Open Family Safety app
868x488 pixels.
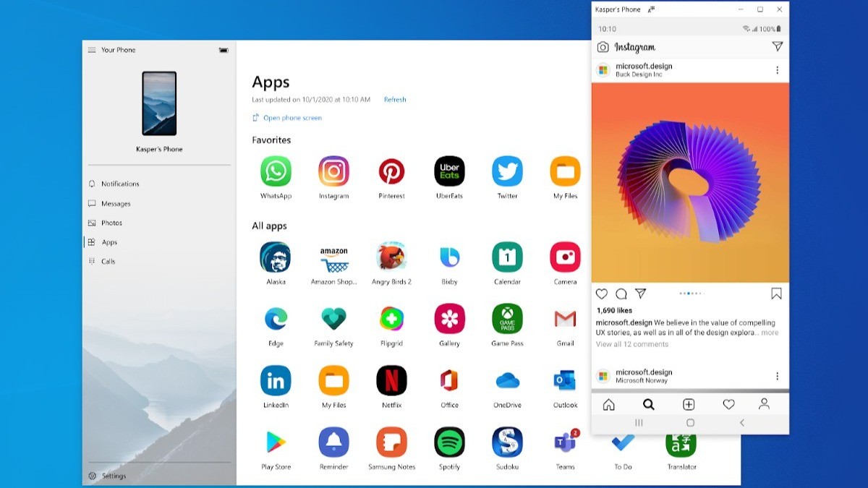[x=333, y=319]
